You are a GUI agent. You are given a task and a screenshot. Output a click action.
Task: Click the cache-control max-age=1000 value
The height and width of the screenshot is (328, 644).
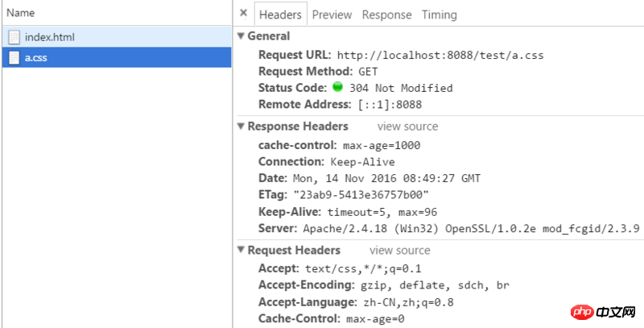382,146
